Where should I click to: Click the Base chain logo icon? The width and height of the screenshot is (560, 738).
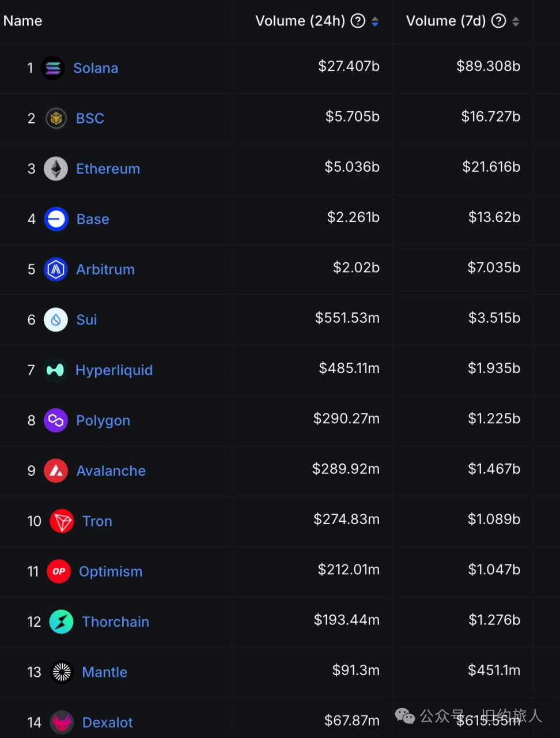click(x=56, y=219)
